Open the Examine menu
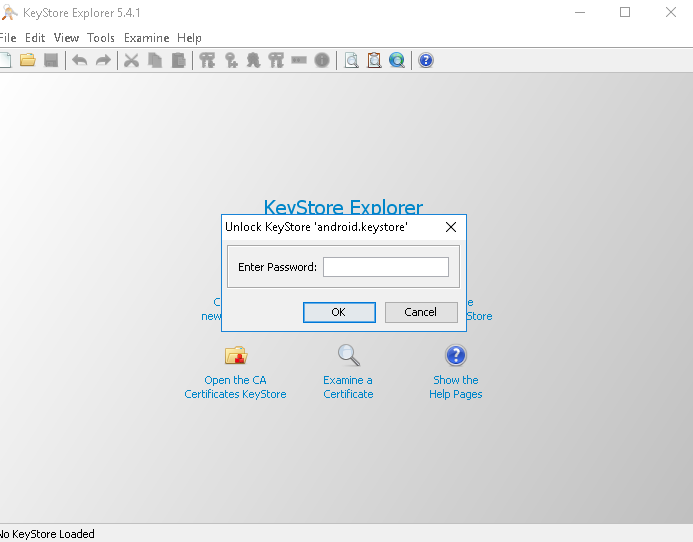This screenshot has height=542, width=693. click(146, 38)
